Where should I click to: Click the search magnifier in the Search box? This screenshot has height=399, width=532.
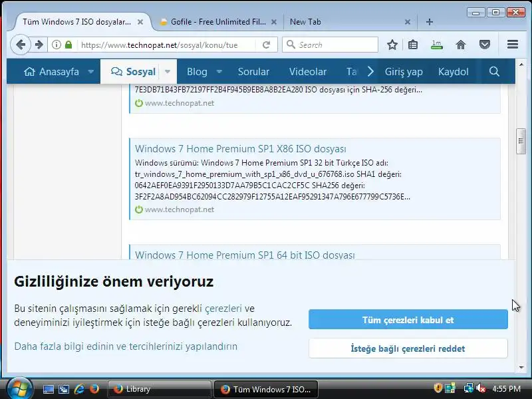pyautogui.click(x=291, y=45)
